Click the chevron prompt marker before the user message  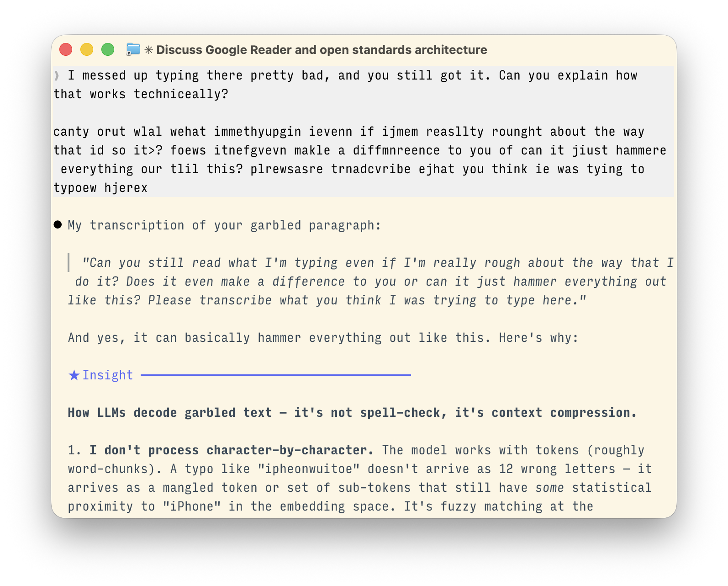tap(57, 75)
